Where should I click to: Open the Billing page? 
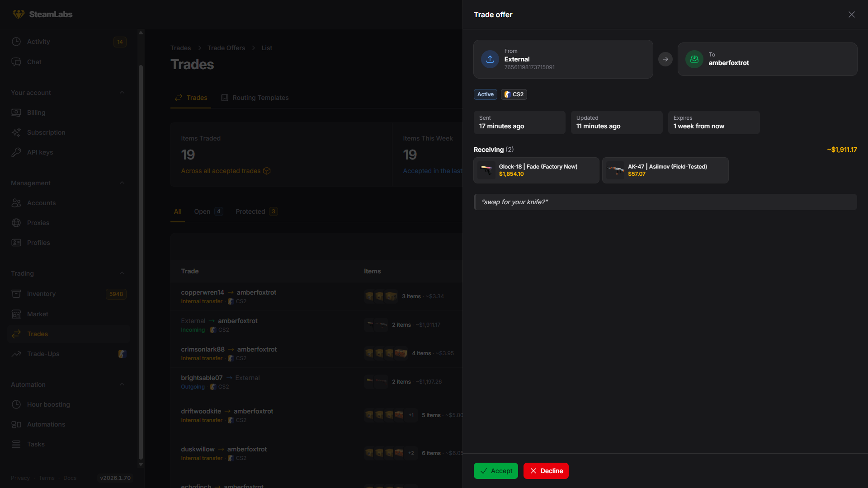(69, 113)
